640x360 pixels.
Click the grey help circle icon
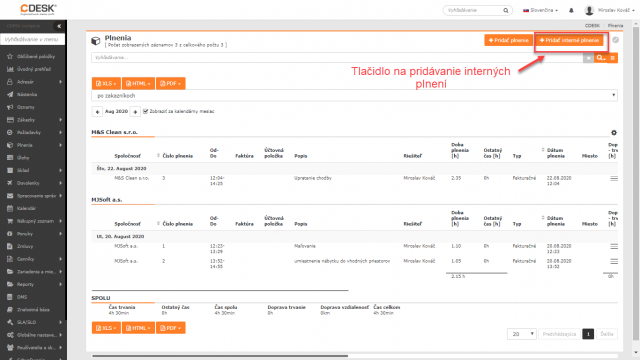[x=616, y=40]
